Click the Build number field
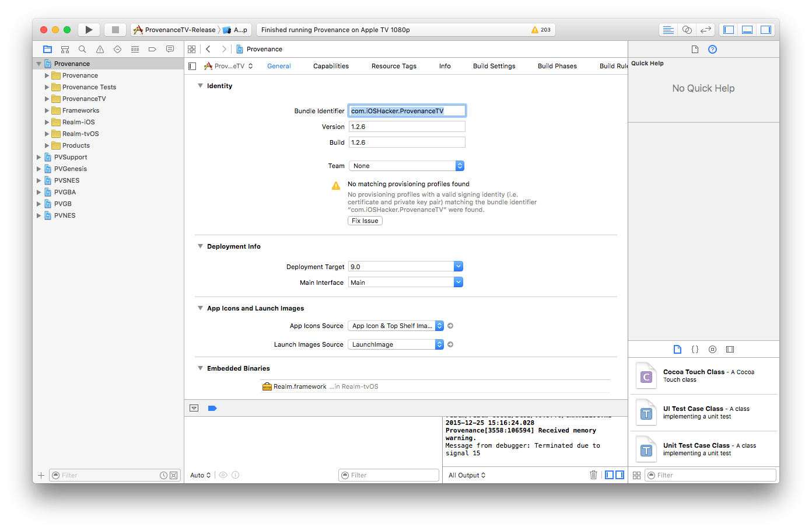The image size is (812, 530). 407,142
